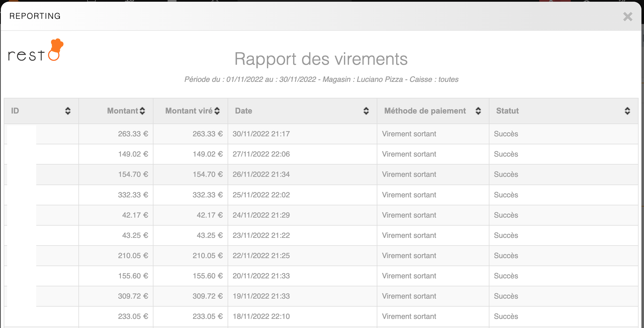Sort table by ID column arrows
Image resolution: width=644 pixels, height=328 pixels.
(68, 111)
